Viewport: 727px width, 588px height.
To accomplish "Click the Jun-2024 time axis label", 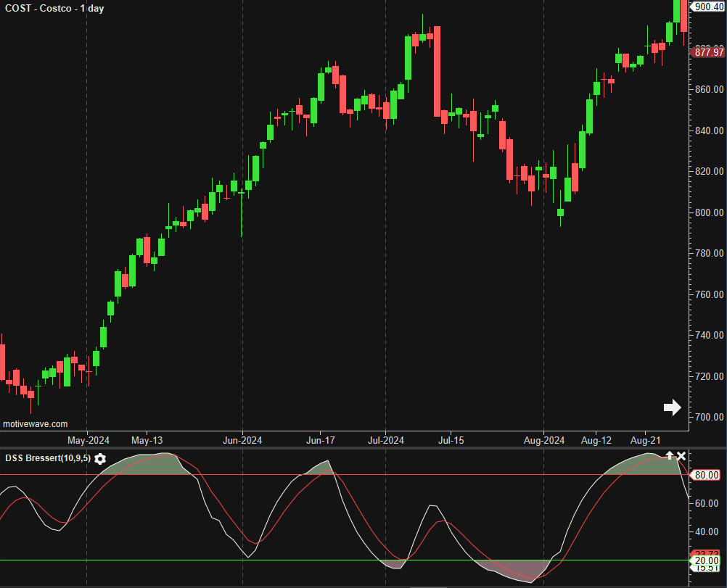I will [x=242, y=440].
